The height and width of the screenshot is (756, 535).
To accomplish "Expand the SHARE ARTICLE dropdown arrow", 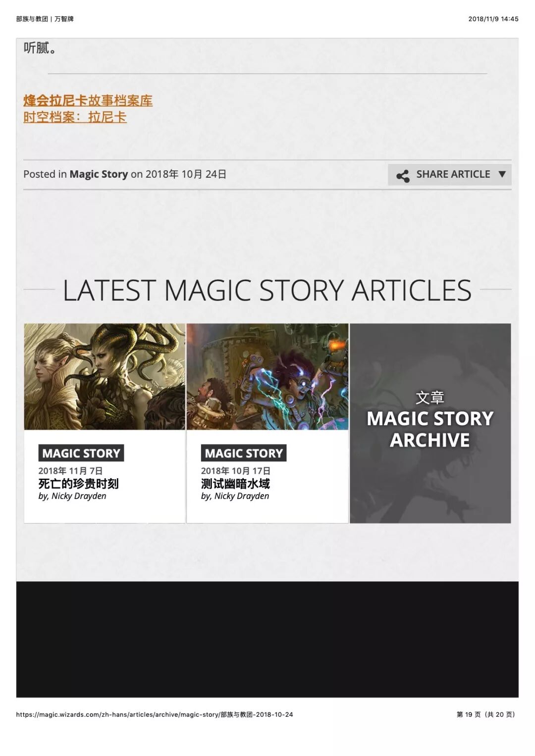I will pyautogui.click(x=502, y=174).
